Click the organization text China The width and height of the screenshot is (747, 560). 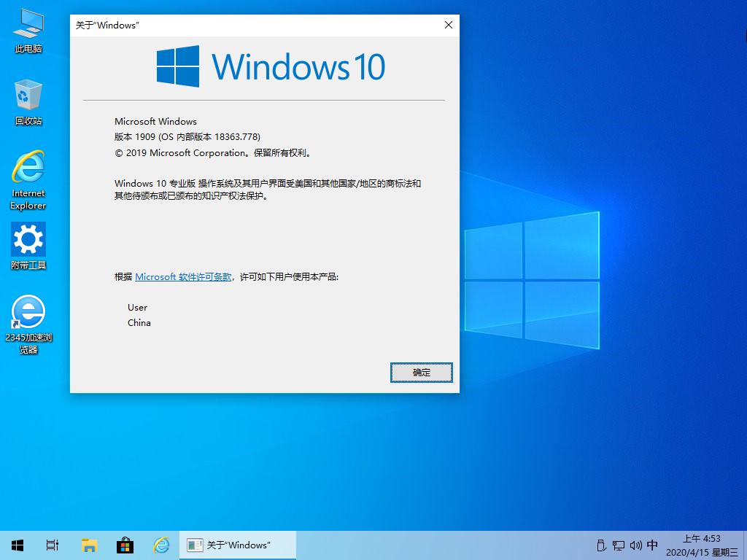point(139,323)
